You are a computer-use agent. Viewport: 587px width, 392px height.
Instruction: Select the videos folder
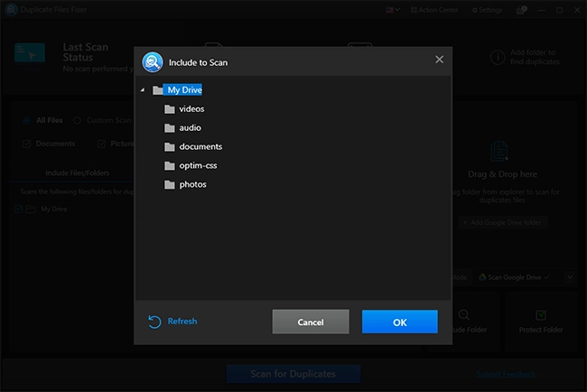coord(191,109)
